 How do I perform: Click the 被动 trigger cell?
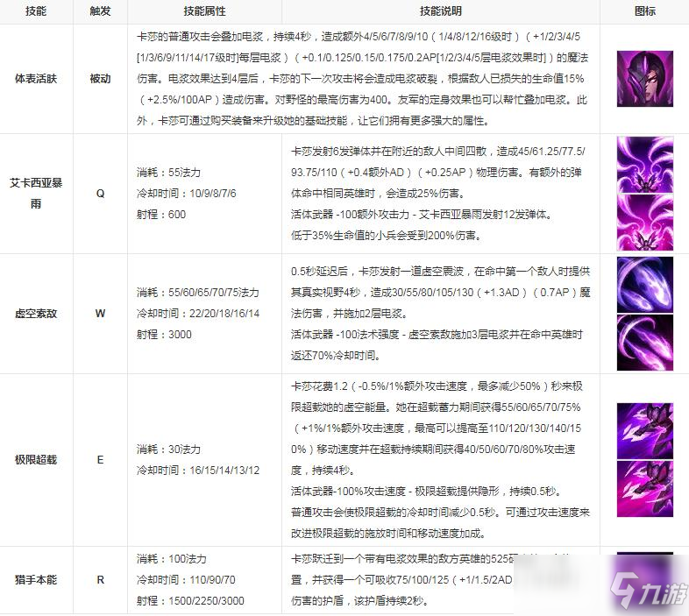tap(100, 79)
